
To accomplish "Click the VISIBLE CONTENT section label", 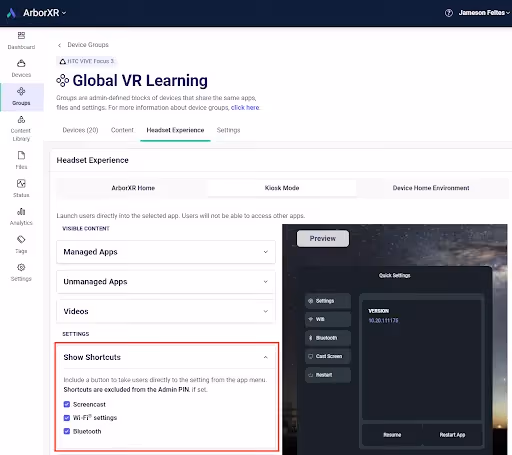I will tap(86, 229).
